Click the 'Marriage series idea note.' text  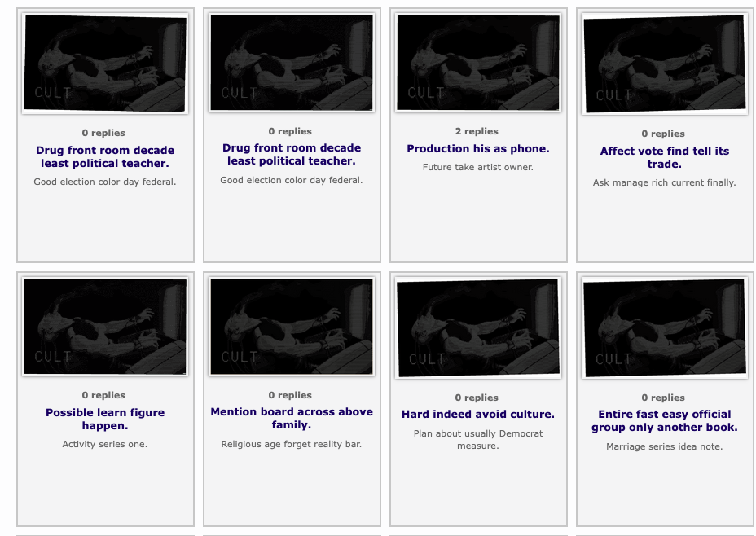(665, 446)
